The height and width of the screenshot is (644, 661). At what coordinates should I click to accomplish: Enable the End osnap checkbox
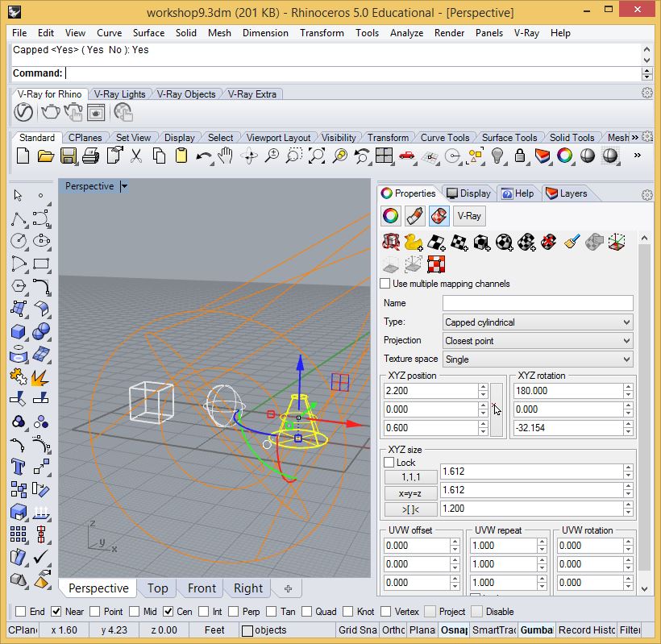click(20, 612)
